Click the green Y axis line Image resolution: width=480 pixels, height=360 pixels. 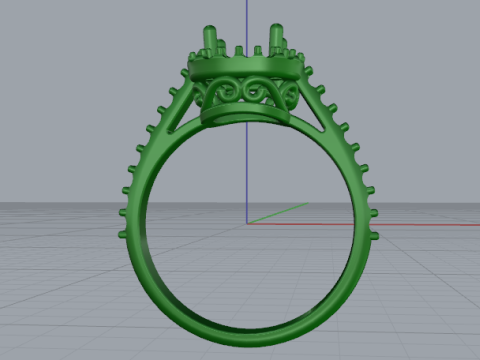(x=278, y=213)
